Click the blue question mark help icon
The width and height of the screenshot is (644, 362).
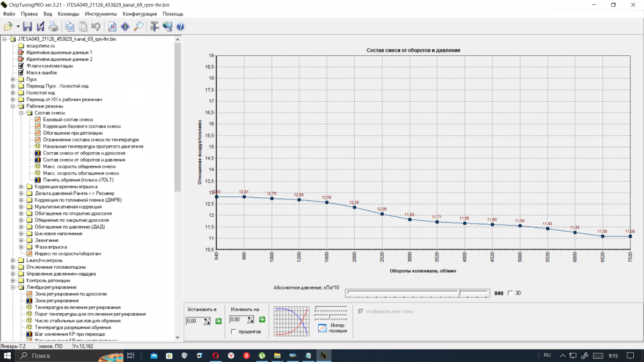tap(180, 26)
